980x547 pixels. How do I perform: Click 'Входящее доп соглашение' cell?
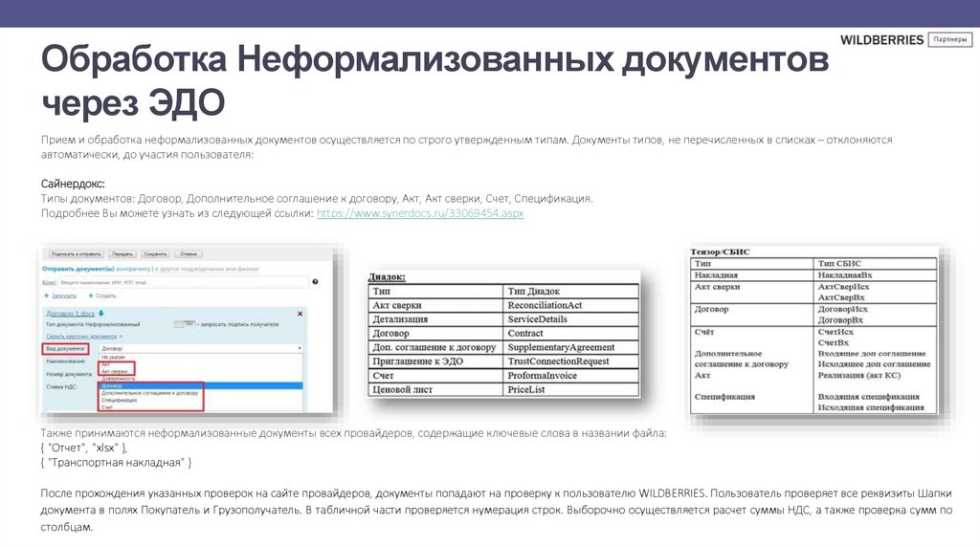point(871,354)
